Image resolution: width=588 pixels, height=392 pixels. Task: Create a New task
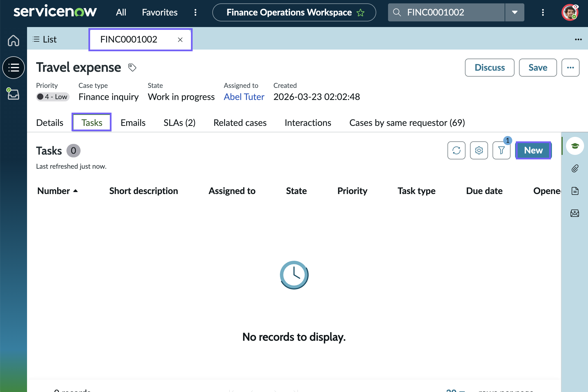coord(533,150)
